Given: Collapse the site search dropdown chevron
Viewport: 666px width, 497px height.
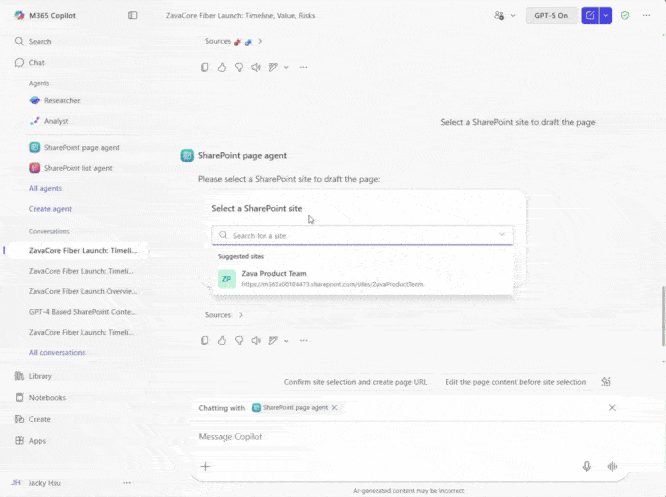Looking at the screenshot, I should 502,235.
